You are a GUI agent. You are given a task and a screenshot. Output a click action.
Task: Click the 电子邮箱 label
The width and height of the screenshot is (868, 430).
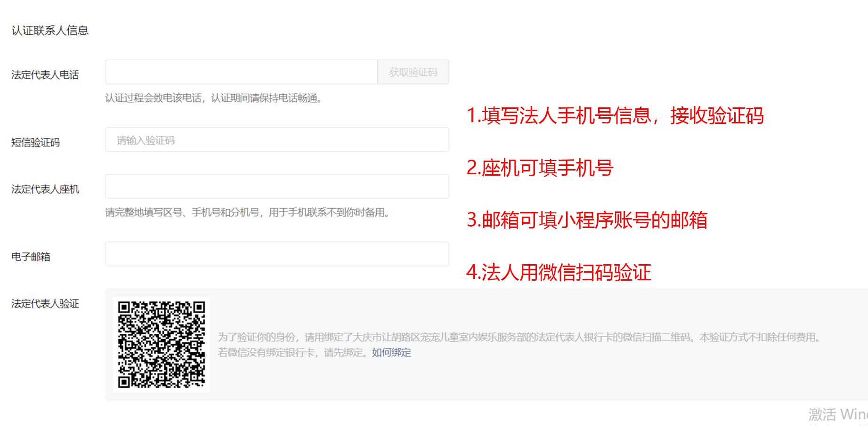[31, 257]
